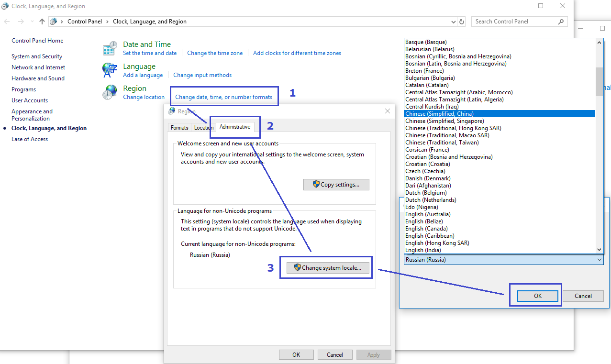Image resolution: width=611 pixels, height=364 pixels.
Task: Click the search magnifier icon
Action: tap(561, 22)
